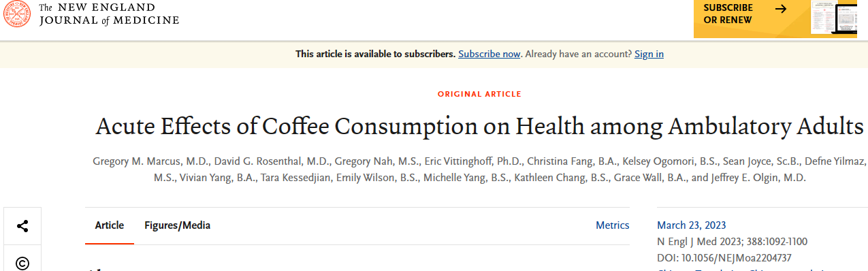Click the Original Article category label

pyautogui.click(x=479, y=94)
